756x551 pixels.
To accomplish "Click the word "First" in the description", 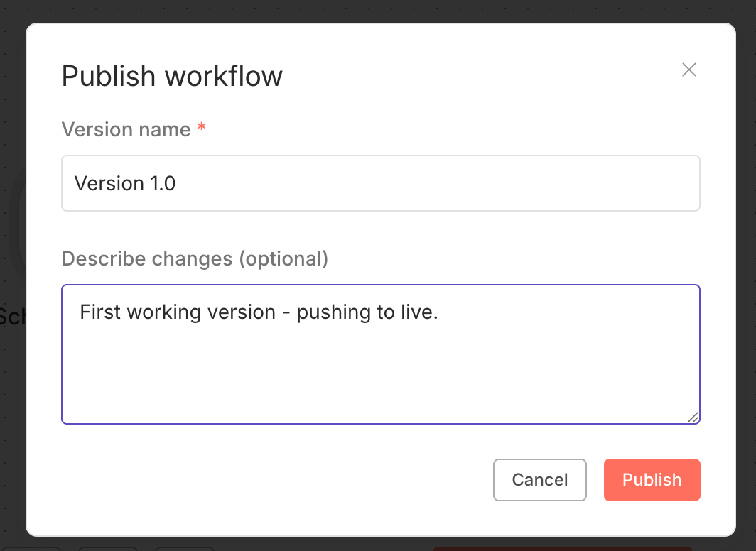I will click(x=100, y=312).
